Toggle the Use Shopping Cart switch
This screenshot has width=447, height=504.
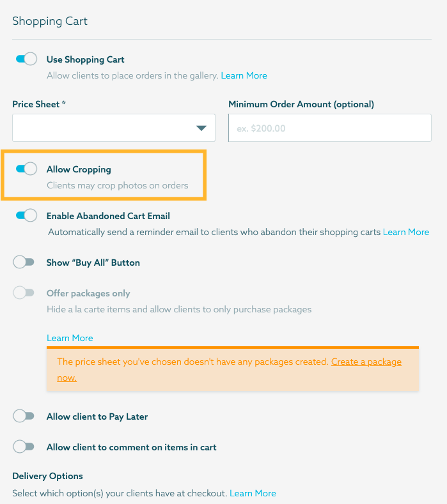tap(26, 59)
